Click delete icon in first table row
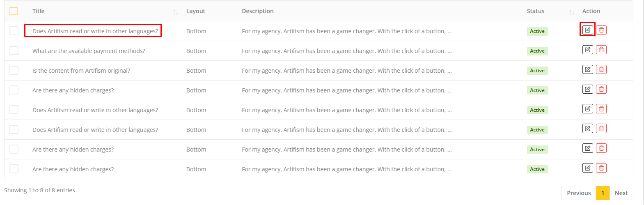The image size is (644, 205). (x=601, y=30)
